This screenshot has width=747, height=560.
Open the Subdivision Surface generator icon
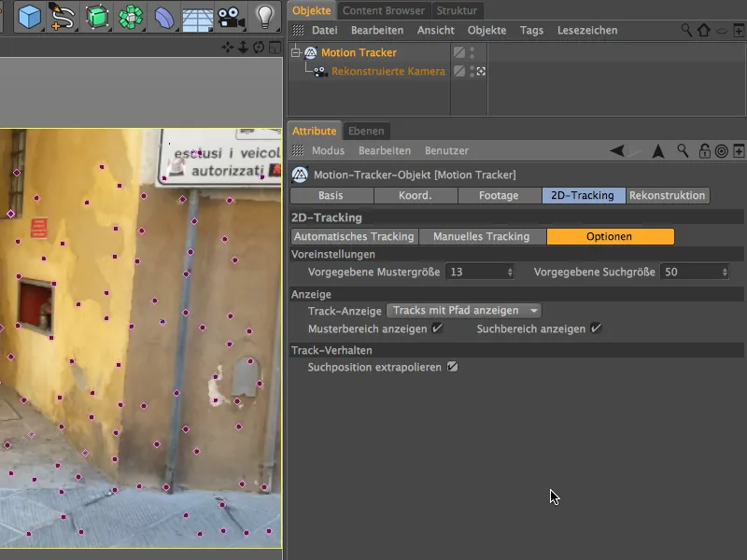click(97, 17)
